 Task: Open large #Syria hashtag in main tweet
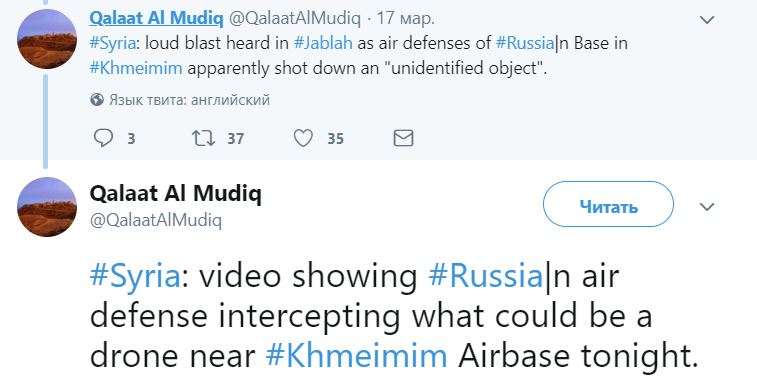[x=135, y=276]
